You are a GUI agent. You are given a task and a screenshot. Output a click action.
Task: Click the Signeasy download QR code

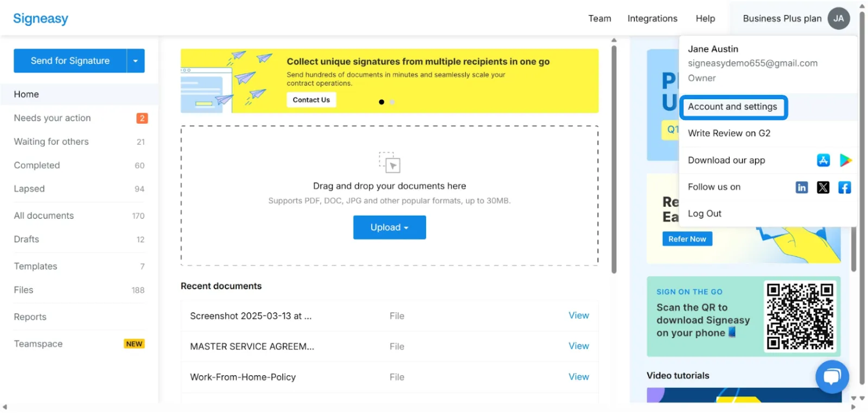(800, 316)
